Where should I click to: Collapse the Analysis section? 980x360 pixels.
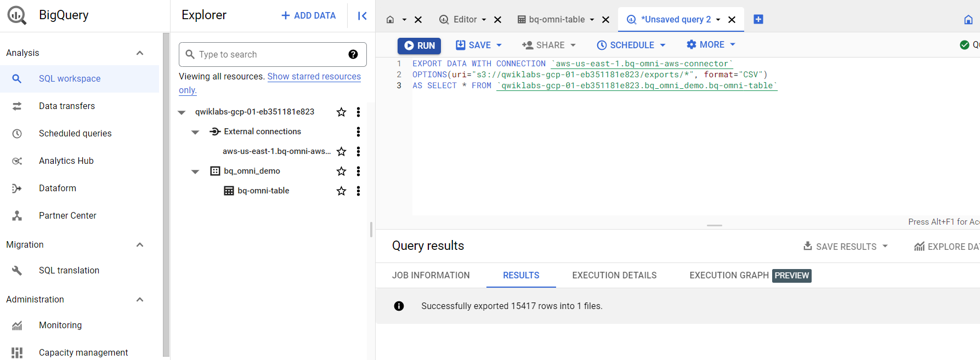(x=140, y=53)
